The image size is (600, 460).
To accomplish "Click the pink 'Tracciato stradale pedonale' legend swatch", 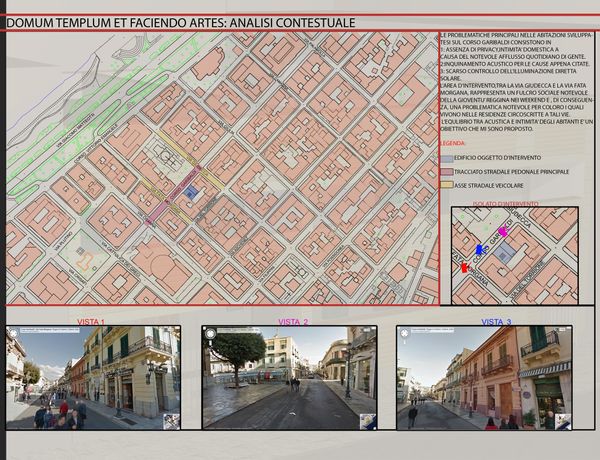I will [445, 172].
